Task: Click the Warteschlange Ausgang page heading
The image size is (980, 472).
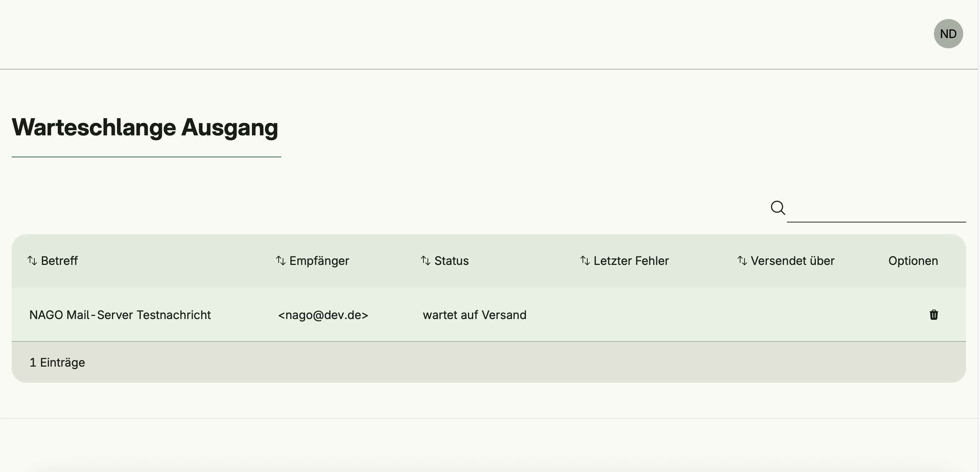Action: tap(145, 127)
